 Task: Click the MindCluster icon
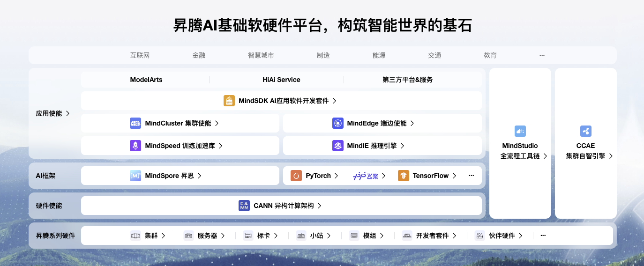(x=135, y=123)
